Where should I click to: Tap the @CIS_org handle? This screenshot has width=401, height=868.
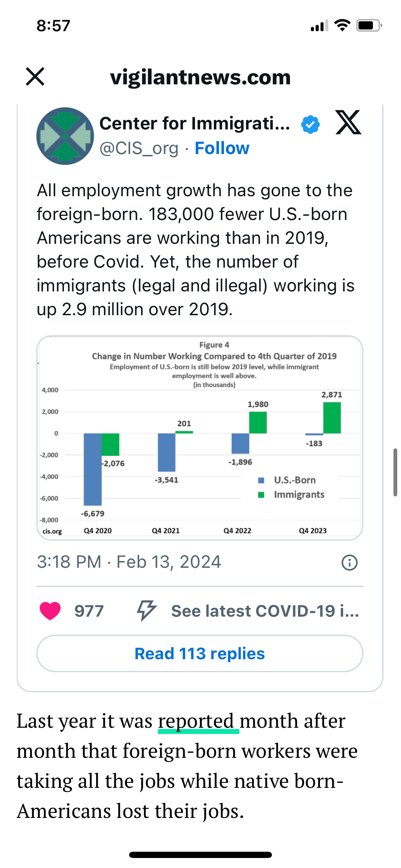[x=139, y=148]
